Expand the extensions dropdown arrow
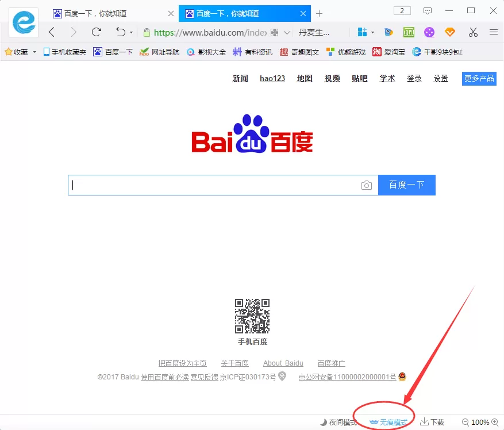The width and height of the screenshot is (504, 430). coord(372,33)
